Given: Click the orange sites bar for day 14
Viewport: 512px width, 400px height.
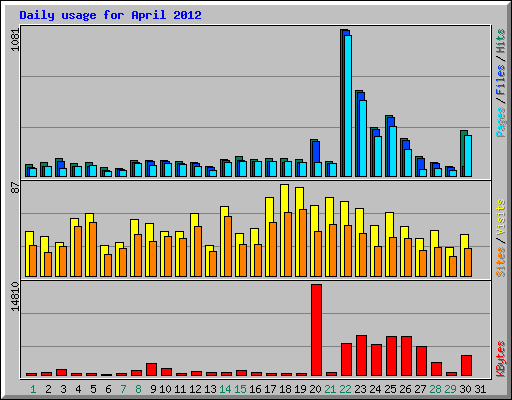Looking at the screenshot, I should (228, 246).
